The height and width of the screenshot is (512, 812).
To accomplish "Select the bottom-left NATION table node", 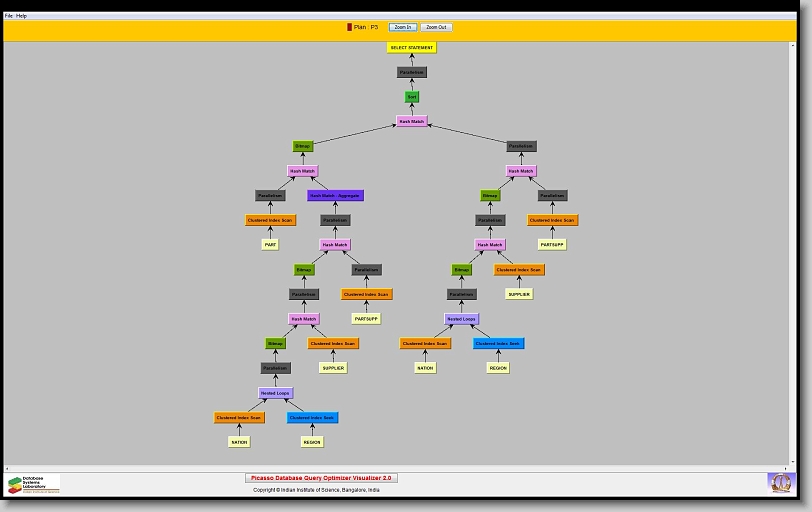I will pyautogui.click(x=239, y=442).
